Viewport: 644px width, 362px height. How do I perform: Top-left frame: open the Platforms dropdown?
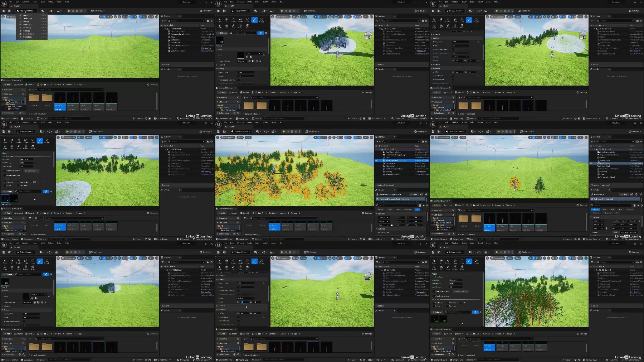coord(98,11)
